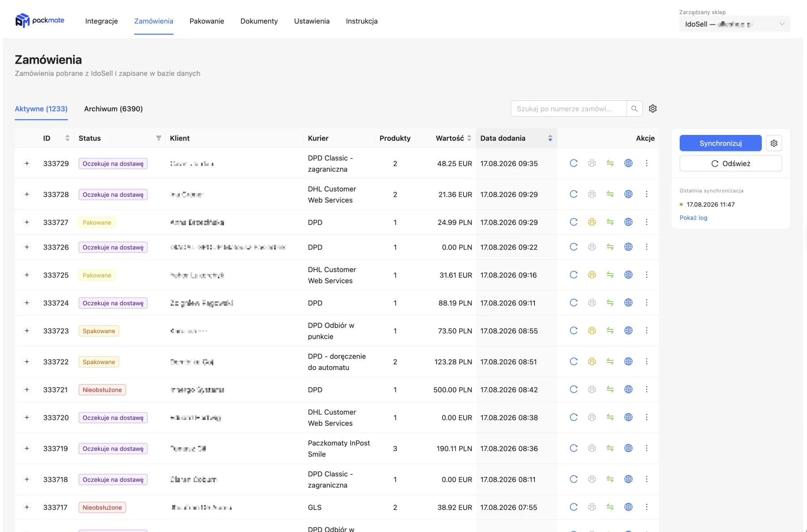
Task: Open the Status column filter
Action: [x=158, y=138]
